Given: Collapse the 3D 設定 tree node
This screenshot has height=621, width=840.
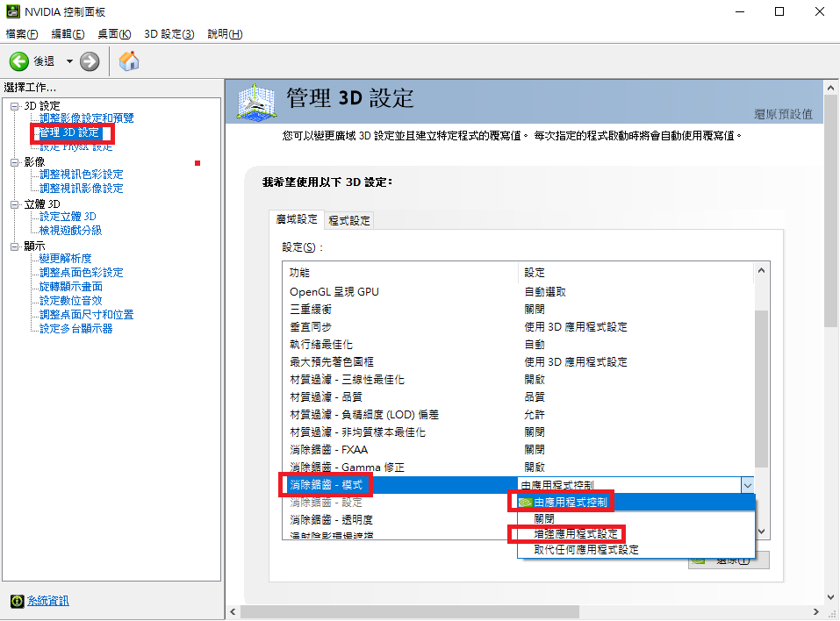Looking at the screenshot, I should [14, 106].
